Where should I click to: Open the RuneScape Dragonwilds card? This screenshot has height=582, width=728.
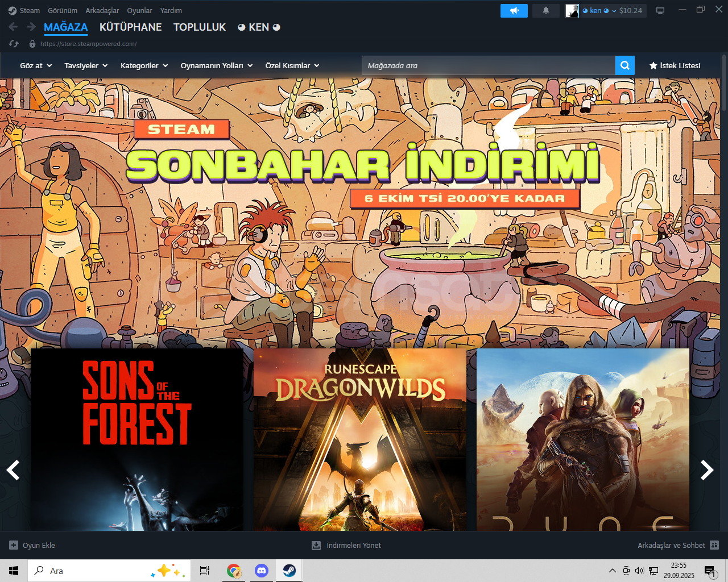pos(360,439)
